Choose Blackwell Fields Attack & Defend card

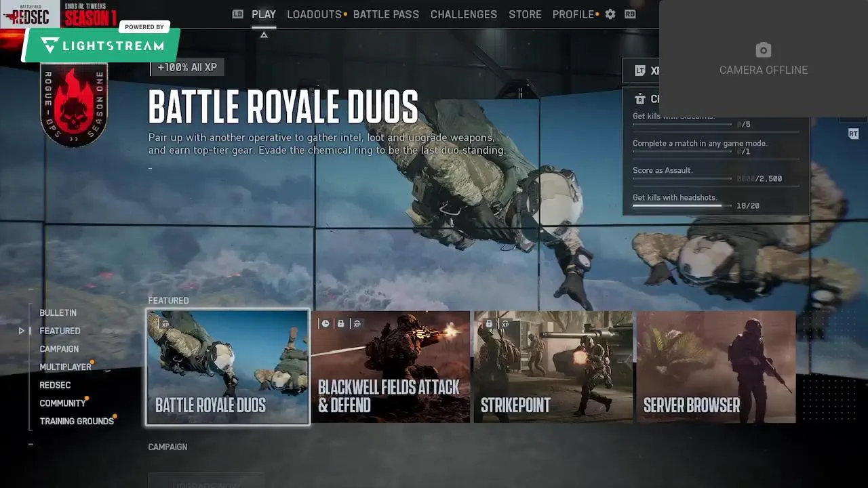click(x=391, y=367)
